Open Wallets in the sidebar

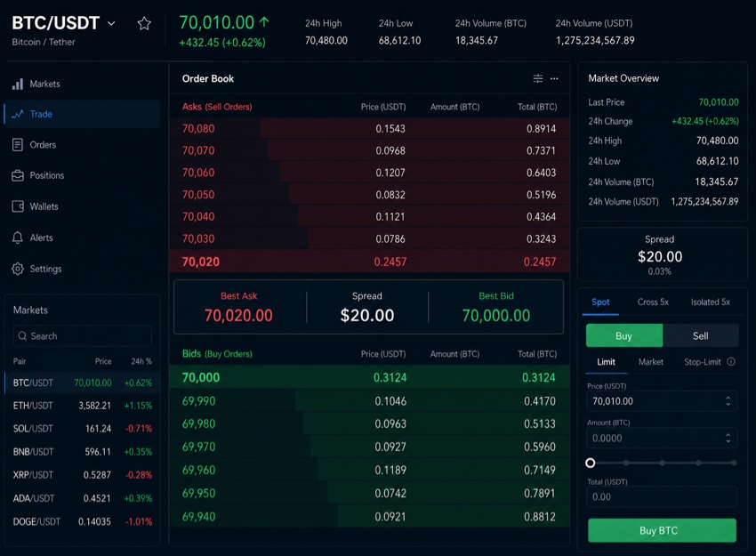(82, 206)
